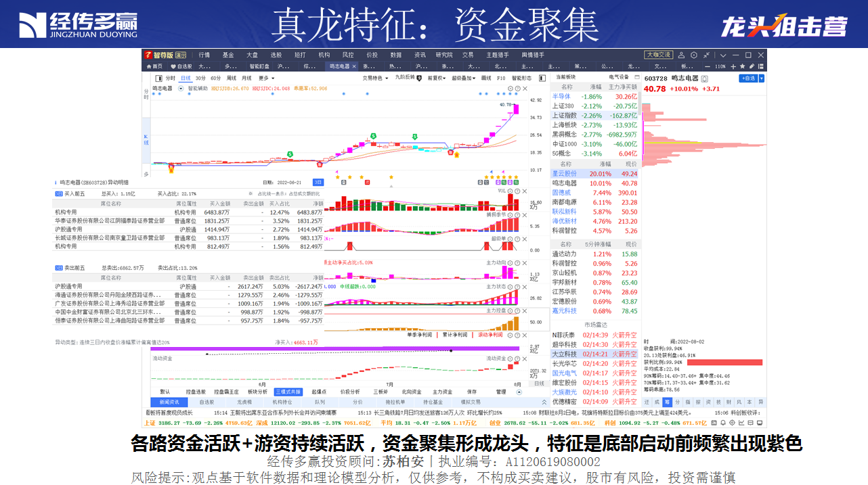Open the 新闻资讯 bottom tab
The image size is (868, 485).
pyautogui.click(x=169, y=402)
